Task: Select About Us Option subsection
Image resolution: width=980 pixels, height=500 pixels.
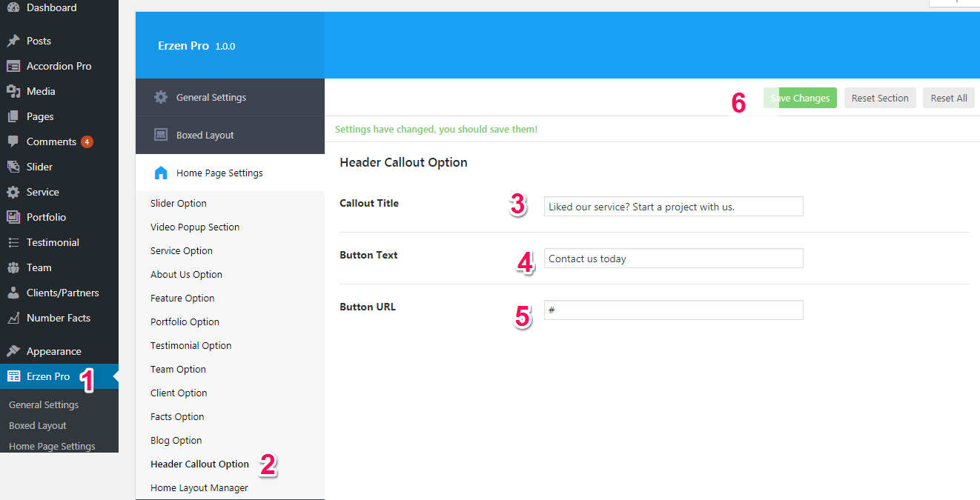Action: (186, 274)
